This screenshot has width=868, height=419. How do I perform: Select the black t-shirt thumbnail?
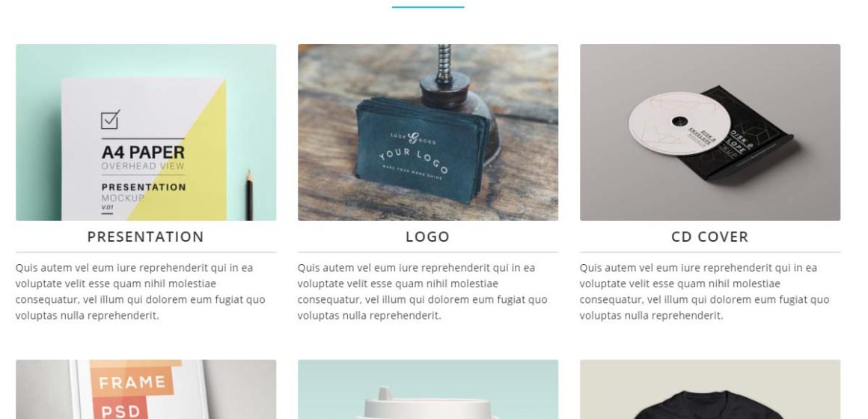tap(709, 389)
